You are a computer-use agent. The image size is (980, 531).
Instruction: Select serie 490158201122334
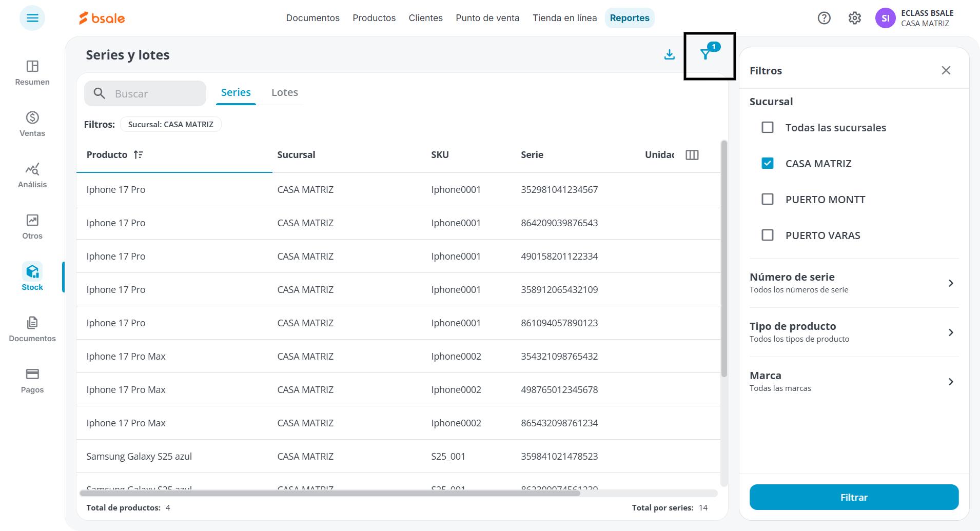point(559,256)
